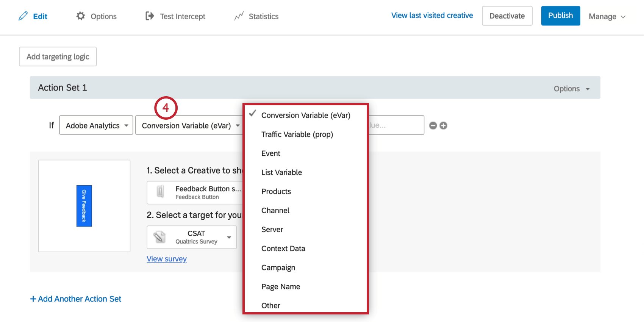Remove condition with the minus icon
The width and height of the screenshot is (644, 322).
[x=433, y=125]
